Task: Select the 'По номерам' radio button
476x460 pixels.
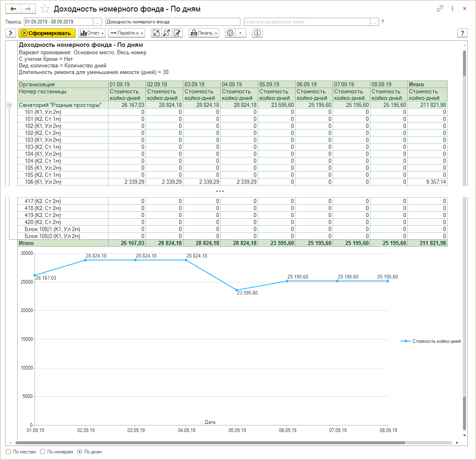Action: click(x=43, y=452)
